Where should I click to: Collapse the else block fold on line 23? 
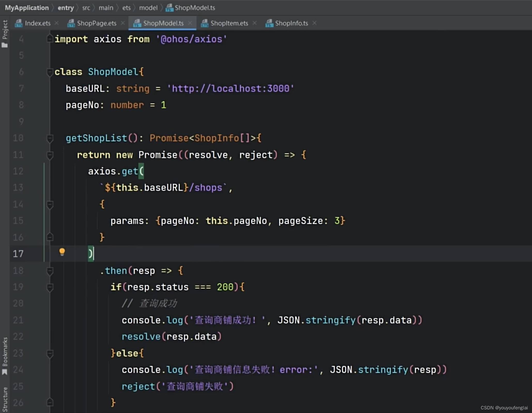click(50, 354)
